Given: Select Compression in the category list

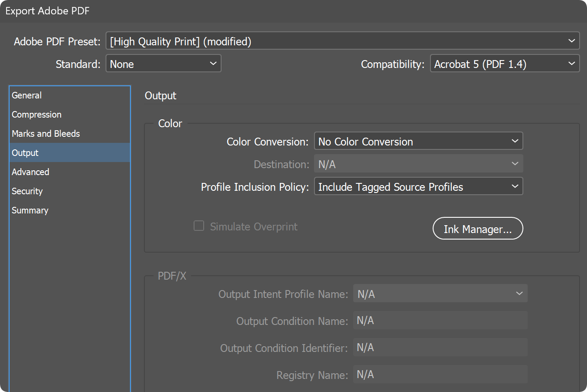Looking at the screenshot, I should [x=70, y=115].
